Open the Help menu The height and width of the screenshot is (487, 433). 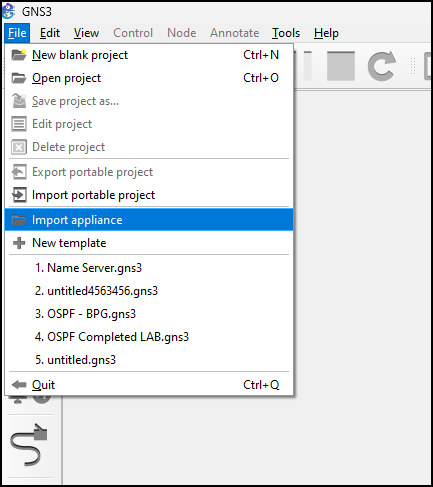coord(326,33)
